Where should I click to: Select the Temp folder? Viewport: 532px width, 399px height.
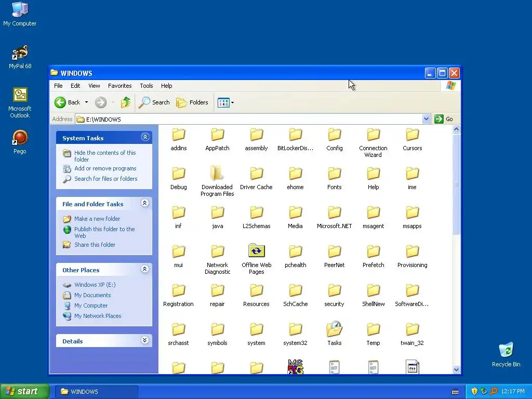[x=373, y=334]
